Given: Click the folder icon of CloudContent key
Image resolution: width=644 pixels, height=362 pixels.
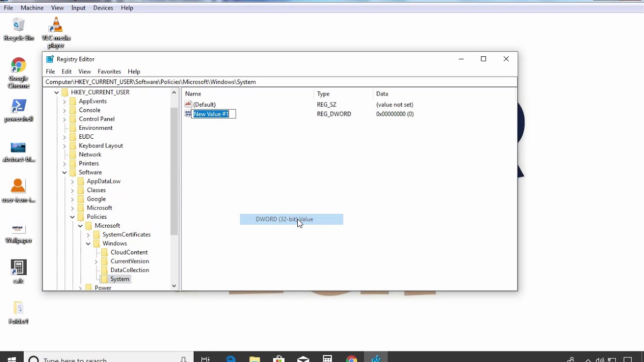Looking at the screenshot, I should tap(105, 252).
